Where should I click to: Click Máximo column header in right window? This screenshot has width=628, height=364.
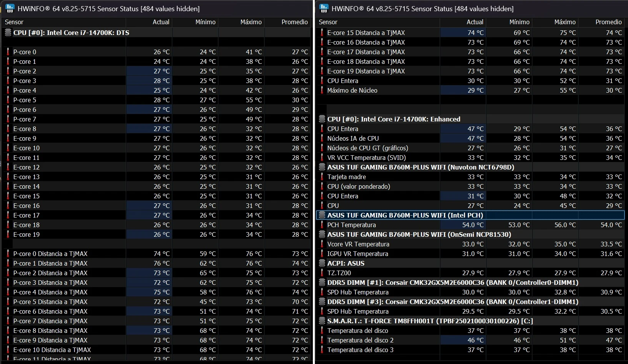[x=555, y=22]
